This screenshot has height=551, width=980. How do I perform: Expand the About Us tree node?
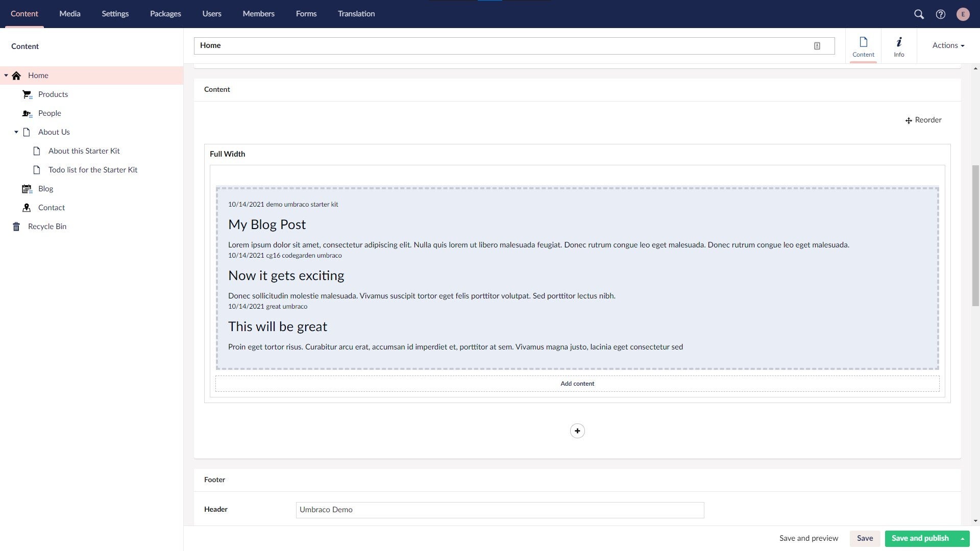15,132
